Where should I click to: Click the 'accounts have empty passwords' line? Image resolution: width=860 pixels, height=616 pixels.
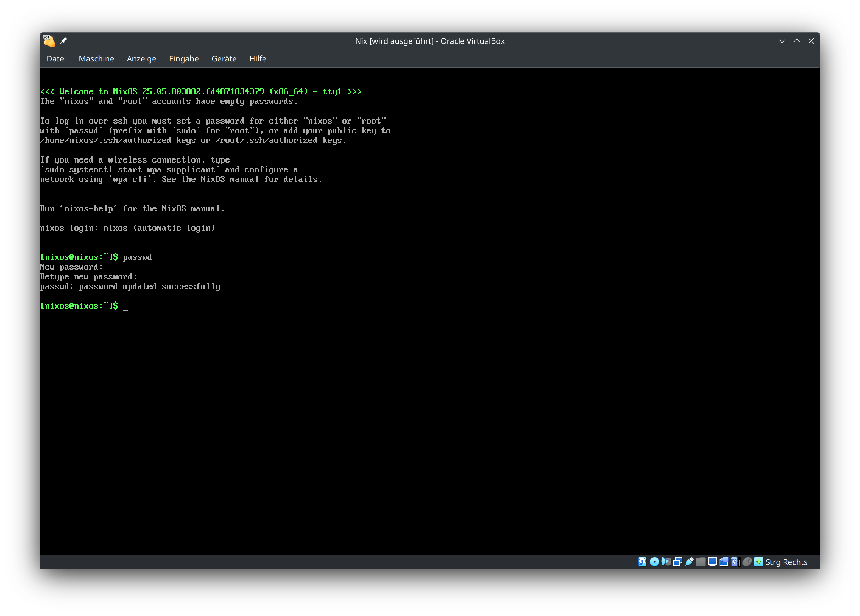click(x=169, y=102)
